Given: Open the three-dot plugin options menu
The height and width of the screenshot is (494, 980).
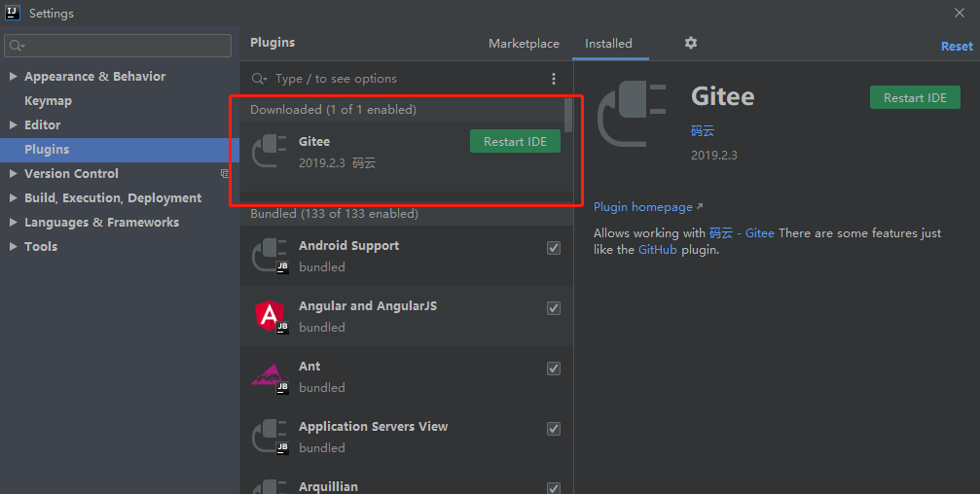Looking at the screenshot, I should click(553, 79).
